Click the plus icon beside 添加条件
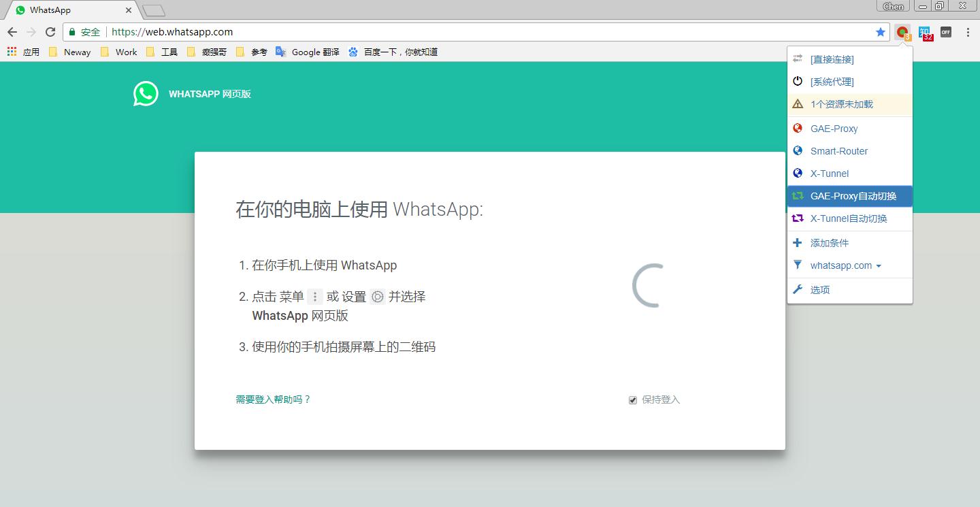The width and height of the screenshot is (980, 507). pos(798,242)
